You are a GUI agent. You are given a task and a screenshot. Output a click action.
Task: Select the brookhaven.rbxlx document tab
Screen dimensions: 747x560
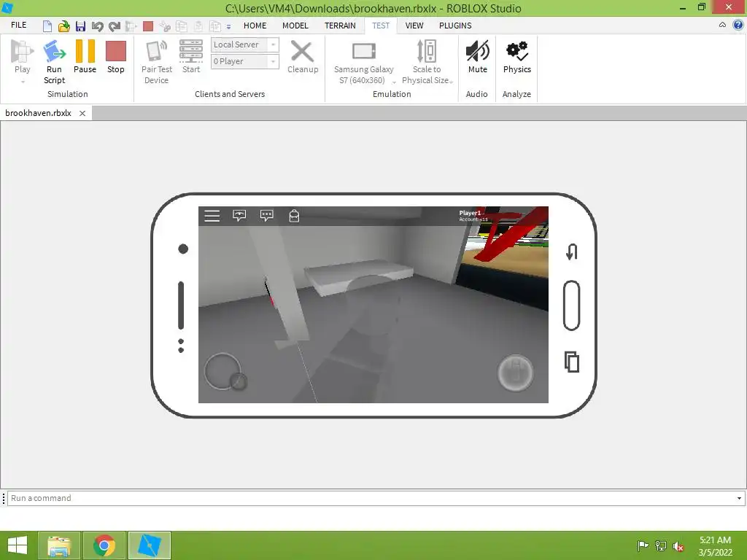(38, 113)
